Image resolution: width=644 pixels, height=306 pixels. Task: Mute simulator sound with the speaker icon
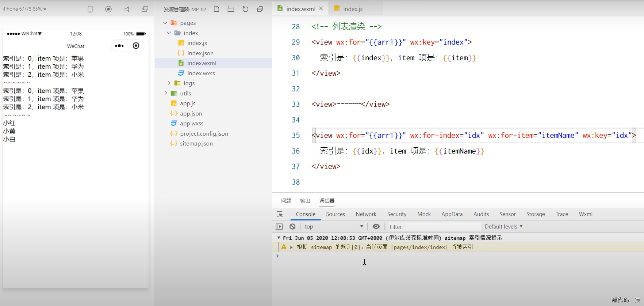click(127, 9)
